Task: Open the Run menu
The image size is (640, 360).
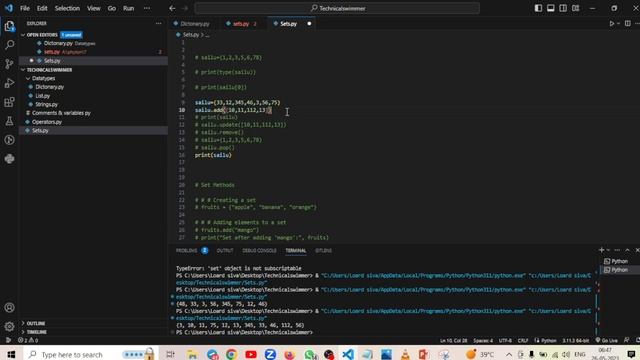Action: click(129, 8)
